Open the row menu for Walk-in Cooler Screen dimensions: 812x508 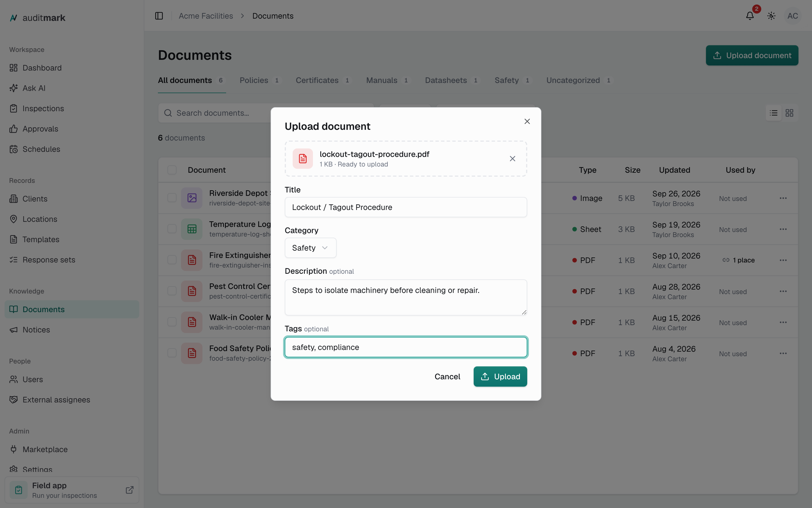coord(783,322)
